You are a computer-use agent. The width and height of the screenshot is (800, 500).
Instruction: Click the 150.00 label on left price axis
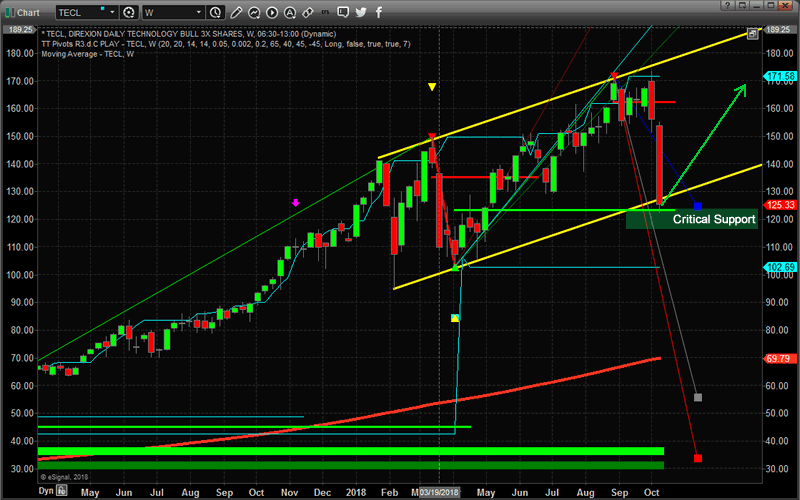point(20,136)
